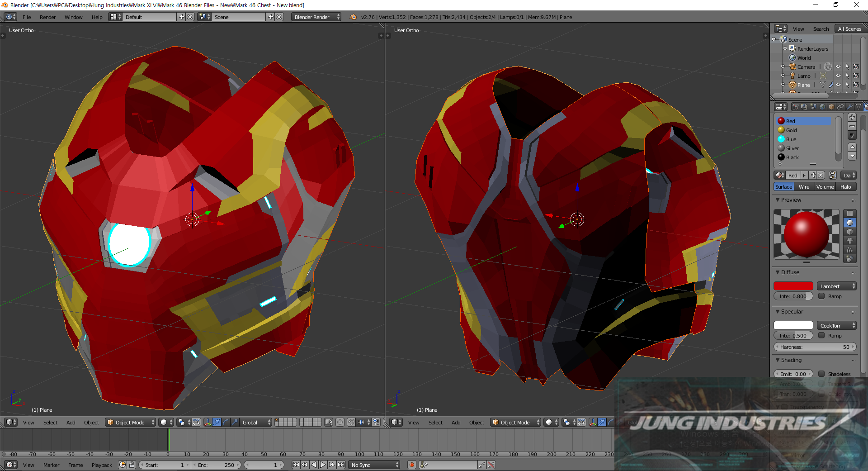Expand the Camera item in outliner
Image resolution: width=868 pixels, height=471 pixels.
[783, 67]
